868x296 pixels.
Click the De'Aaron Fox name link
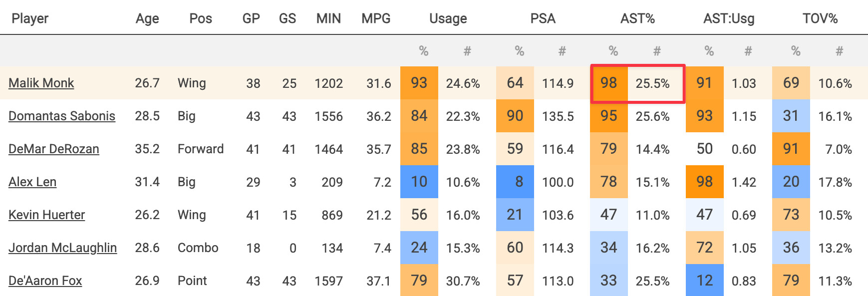[x=45, y=281]
